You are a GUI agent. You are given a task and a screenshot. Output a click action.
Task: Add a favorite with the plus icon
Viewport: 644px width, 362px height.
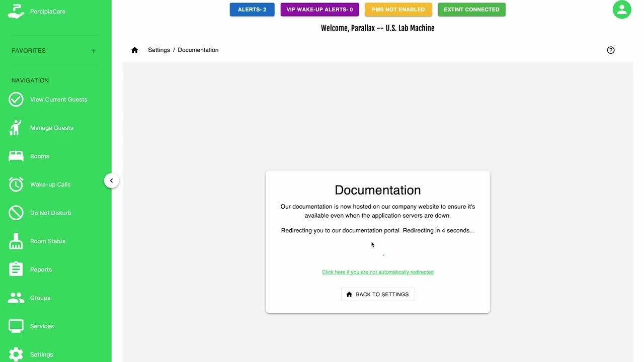94,51
